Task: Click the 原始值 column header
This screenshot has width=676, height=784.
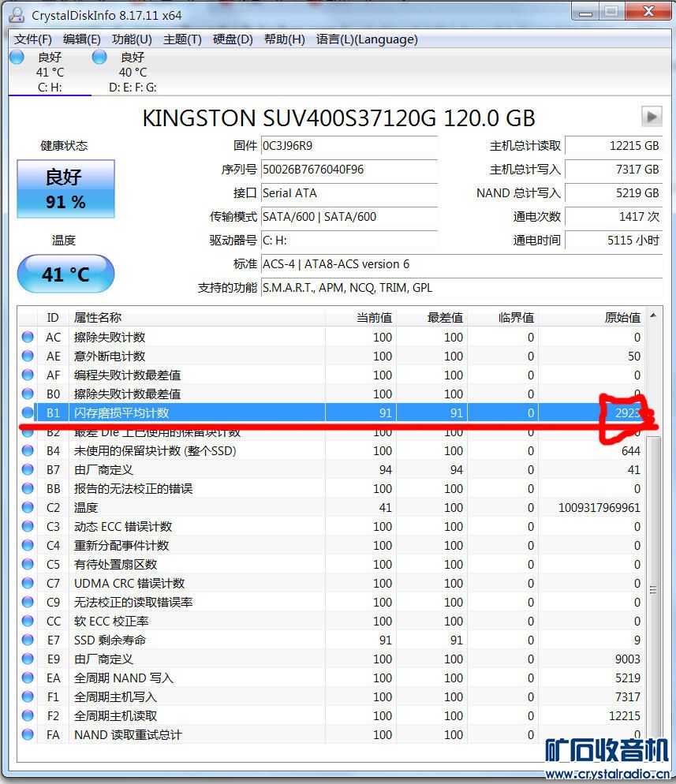Action: [592, 318]
